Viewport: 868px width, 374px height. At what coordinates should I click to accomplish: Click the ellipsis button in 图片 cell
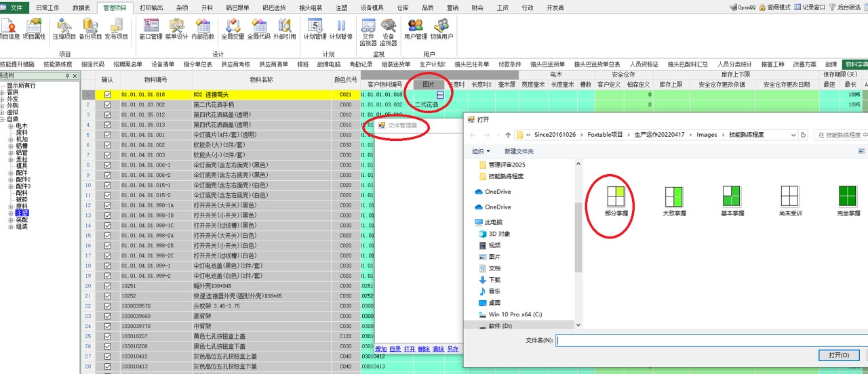[440, 95]
